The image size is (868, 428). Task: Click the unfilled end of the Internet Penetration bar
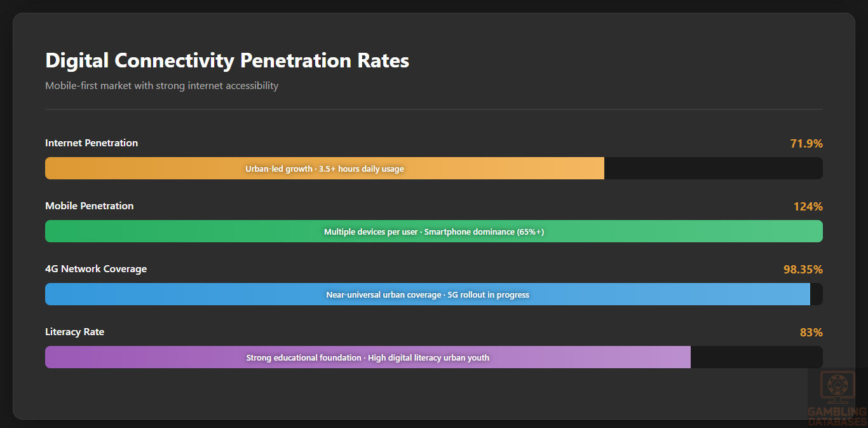(713, 169)
